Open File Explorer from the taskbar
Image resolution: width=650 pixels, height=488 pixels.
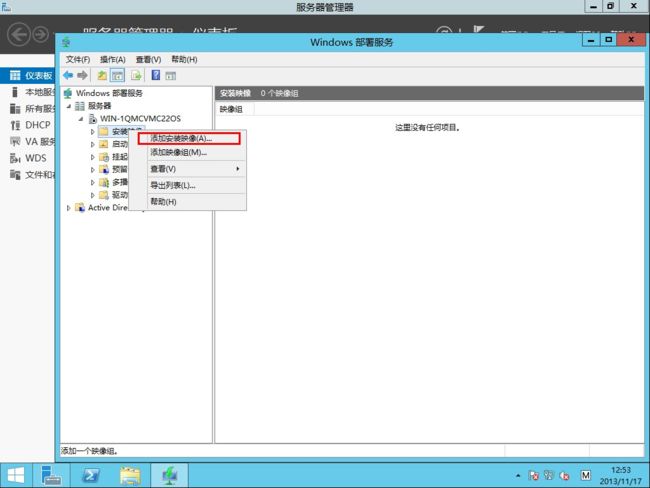pos(130,475)
